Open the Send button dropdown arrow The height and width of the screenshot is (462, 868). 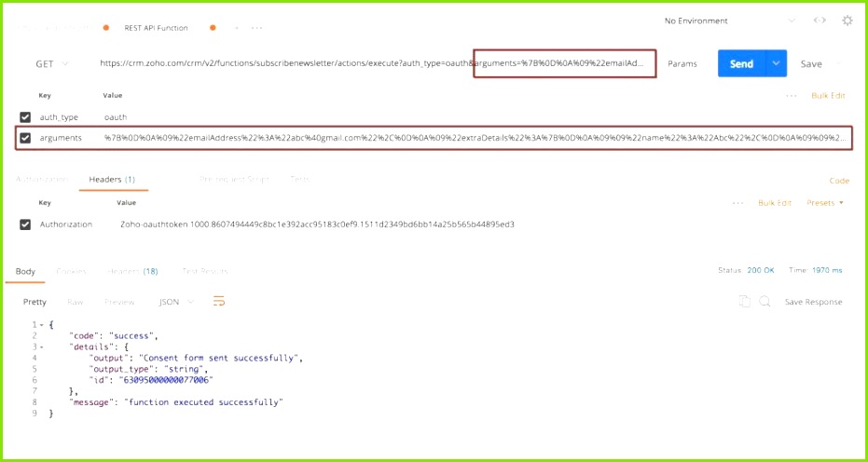click(x=776, y=63)
